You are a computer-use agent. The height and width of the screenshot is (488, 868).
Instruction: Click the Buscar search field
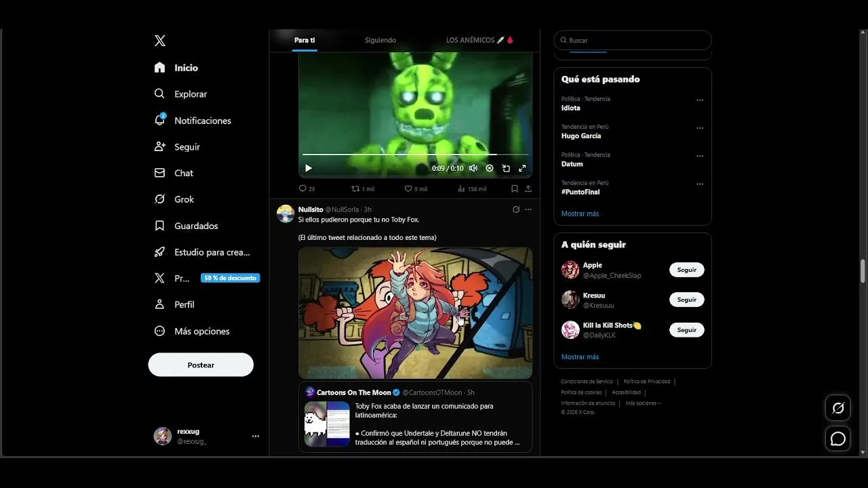point(633,41)
